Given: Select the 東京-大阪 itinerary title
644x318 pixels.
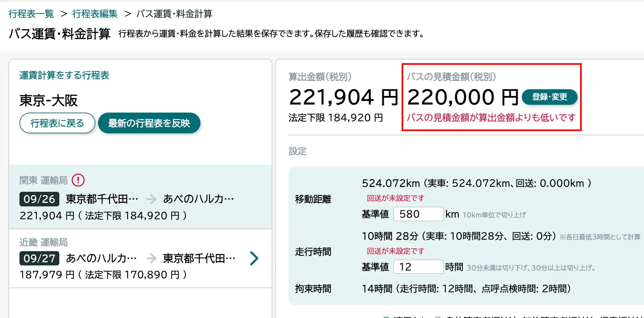Looking at the screenshot, I should (x=48, y=100).
